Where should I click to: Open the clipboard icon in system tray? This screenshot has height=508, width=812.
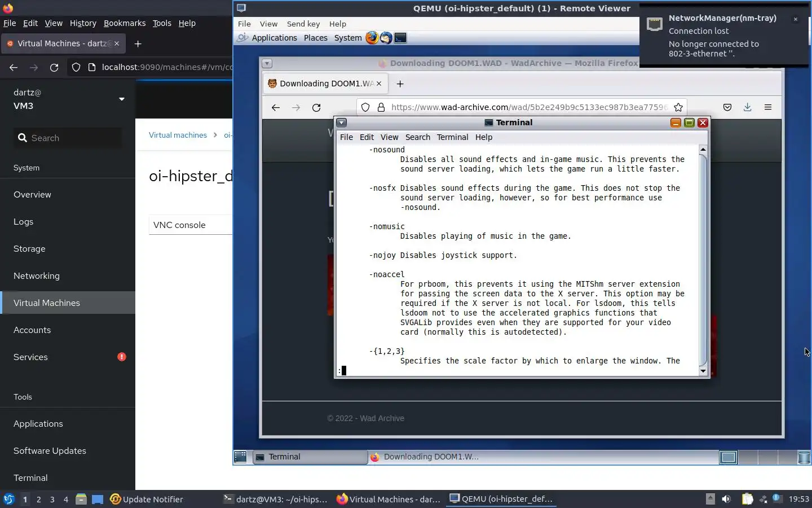point(747,499)
